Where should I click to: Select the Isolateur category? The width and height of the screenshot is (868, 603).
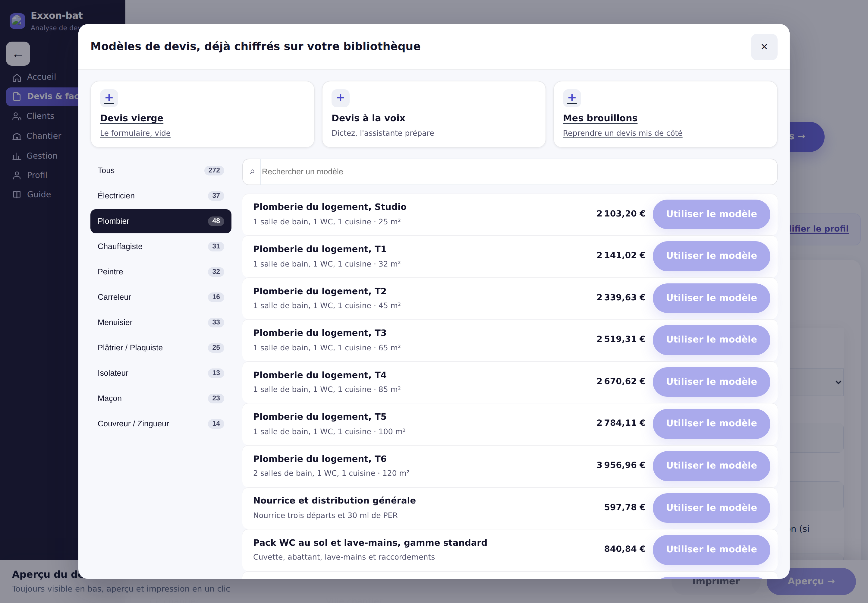(161, 373)
